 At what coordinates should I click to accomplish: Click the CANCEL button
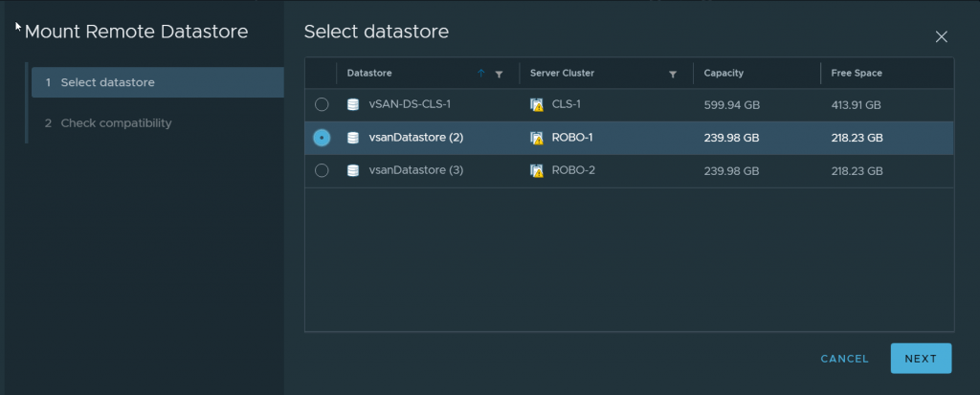coord(844,359)
